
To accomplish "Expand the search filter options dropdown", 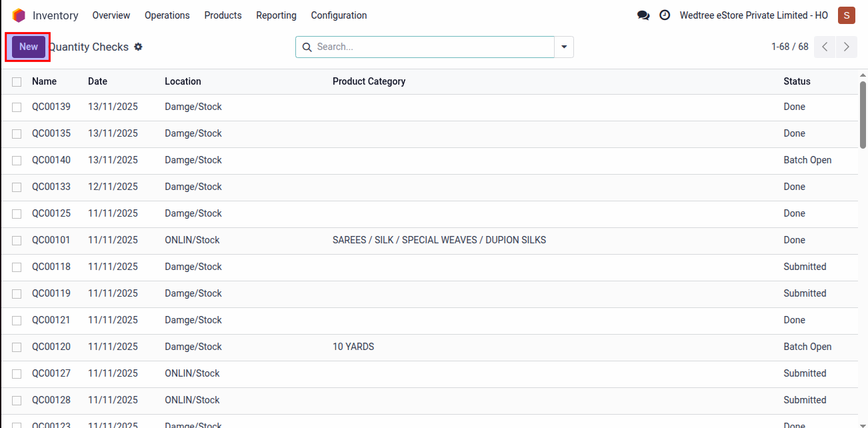I will pyautogui.click(x=564, y=47).
